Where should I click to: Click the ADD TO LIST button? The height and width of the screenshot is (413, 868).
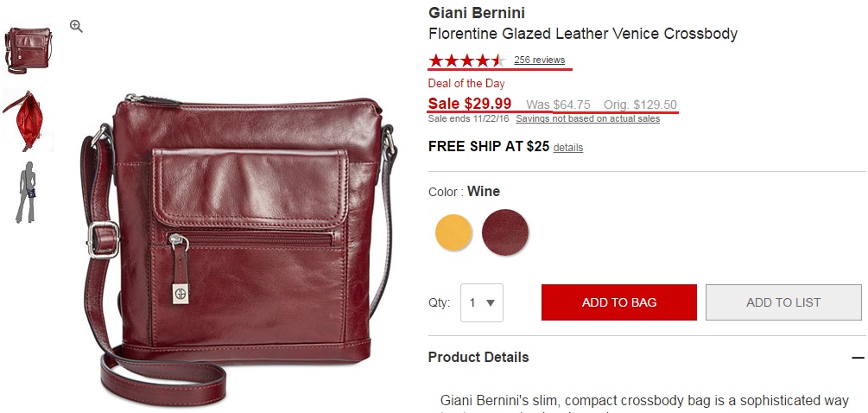tap(782, 302)
